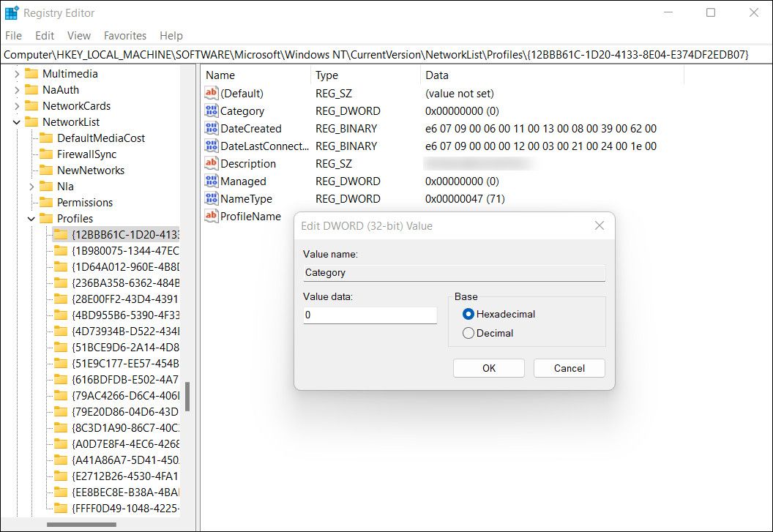Click the NameType data 0x00000047 (71)
773x532 pixels.
(465, 199)
